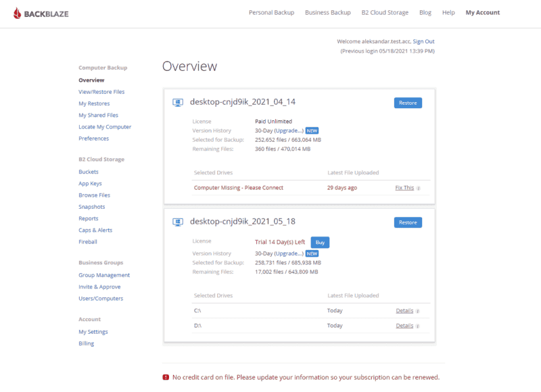Viewport: 541px width, 392px height.
Task: Click Sign Out at the top right
Action: coord(423,41)
